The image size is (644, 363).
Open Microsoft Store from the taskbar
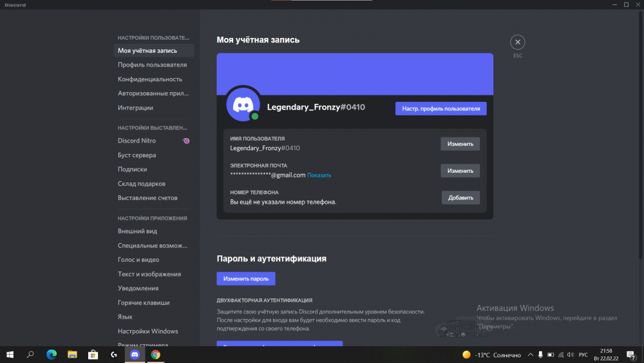(x=93, y=355)
